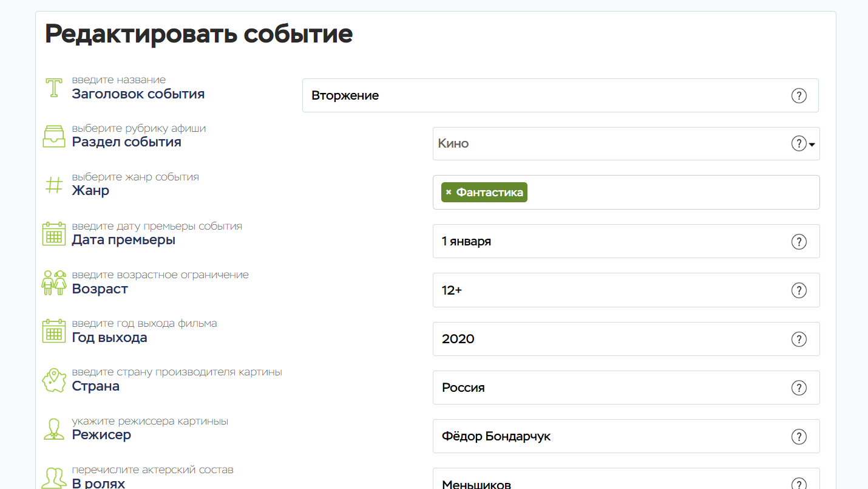Edit the Фёдор Бондарчук director field

click(x=607, y=436)
